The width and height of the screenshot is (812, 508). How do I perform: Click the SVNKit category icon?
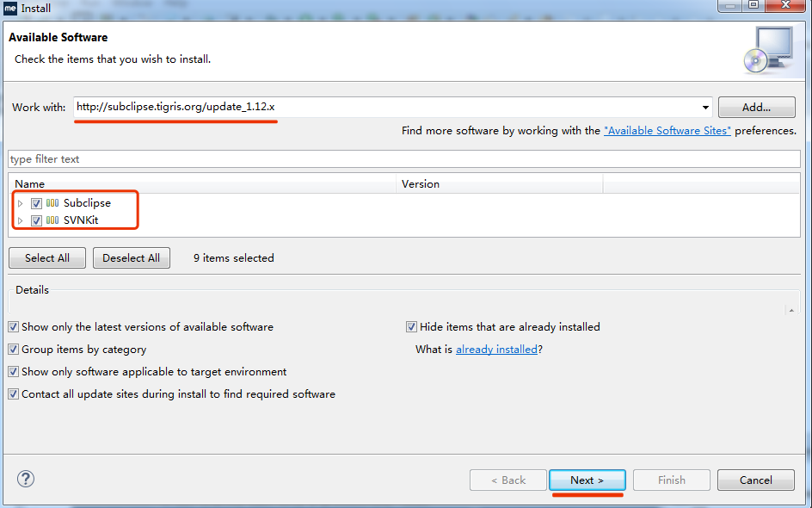tap(52, 220)
